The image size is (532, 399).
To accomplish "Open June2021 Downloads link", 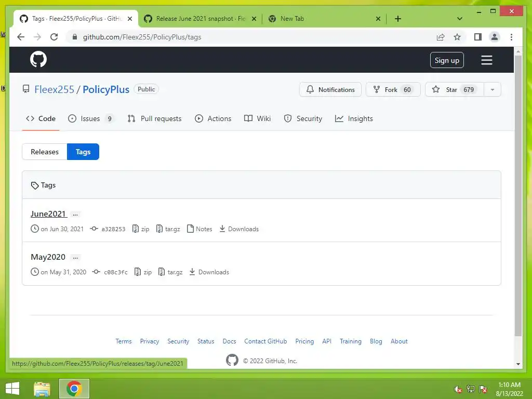I will point(239,229).
